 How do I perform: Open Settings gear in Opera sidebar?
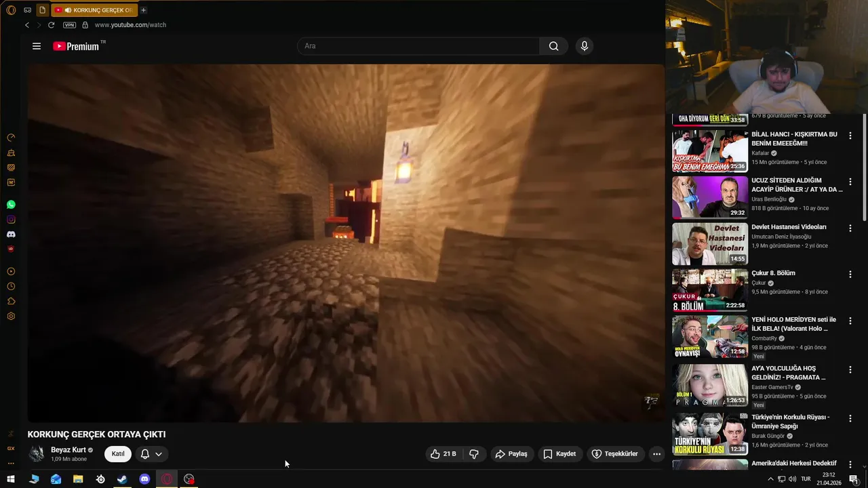click(x=11, y=316)
